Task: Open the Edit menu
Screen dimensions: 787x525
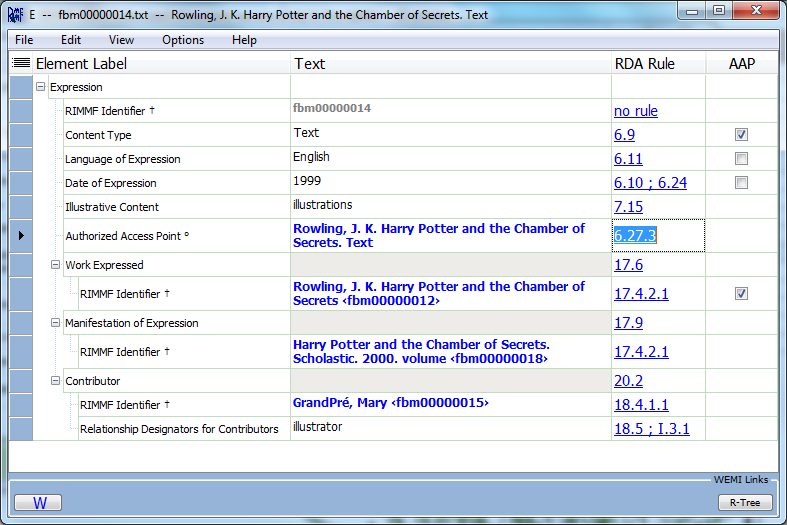Action: pos(71,40)
